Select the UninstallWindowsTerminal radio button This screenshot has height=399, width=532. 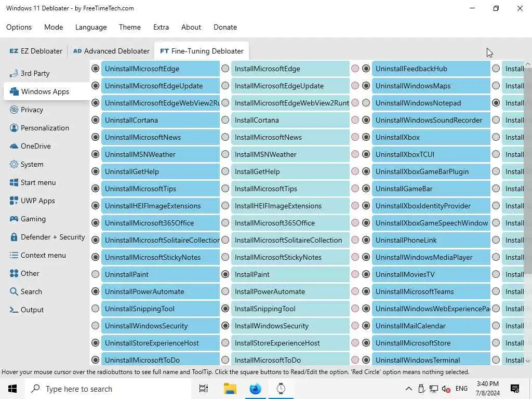tap(366, 360)
